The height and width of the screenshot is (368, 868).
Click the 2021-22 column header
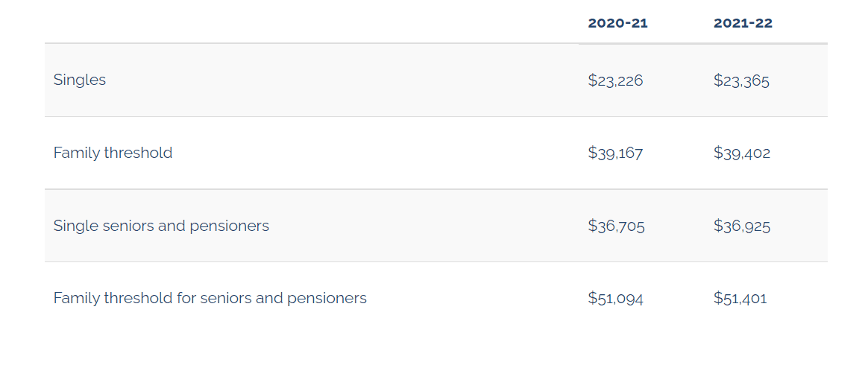[x=743, y=23]
